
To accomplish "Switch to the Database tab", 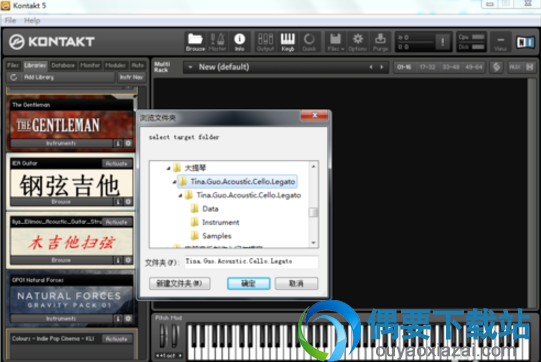I will click(63, 65).
